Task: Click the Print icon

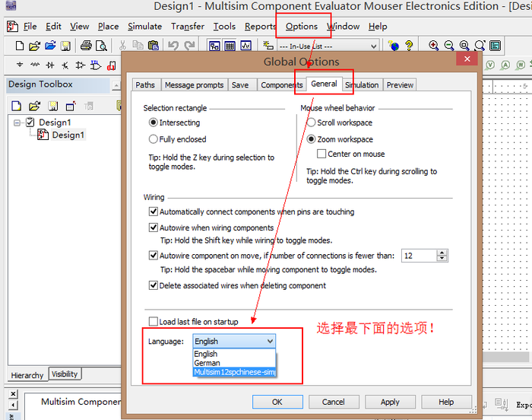Action: [86, 46]
